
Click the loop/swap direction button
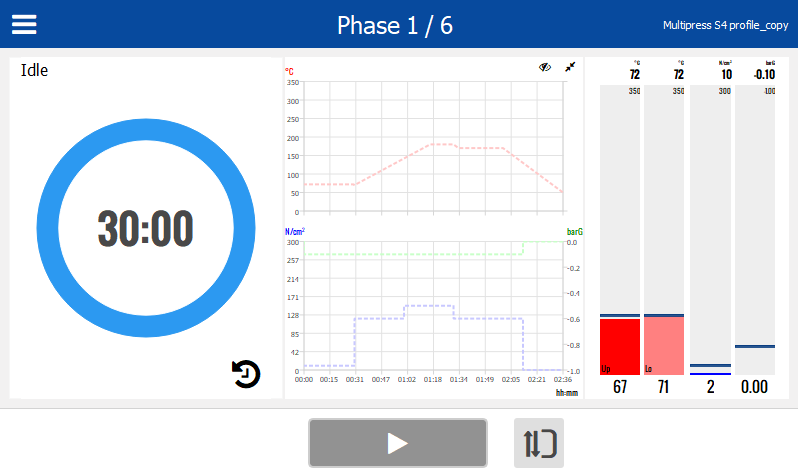click(539, 443)
